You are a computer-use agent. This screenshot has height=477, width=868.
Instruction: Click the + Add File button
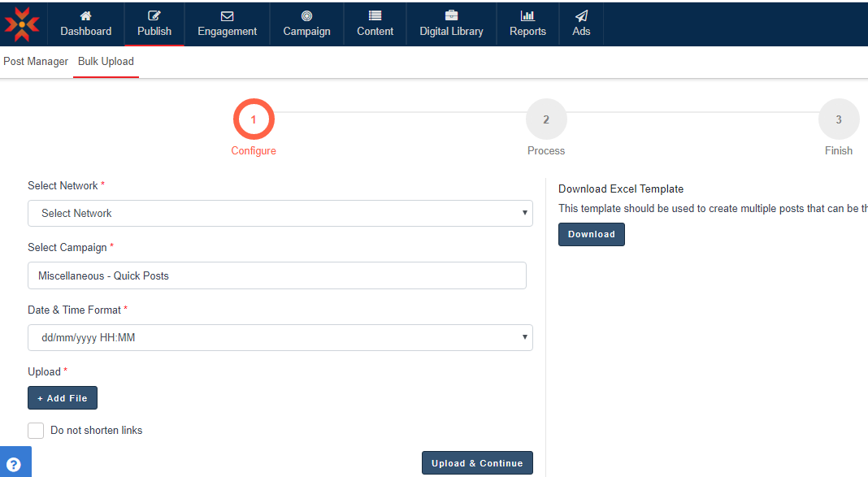[63, 398]
